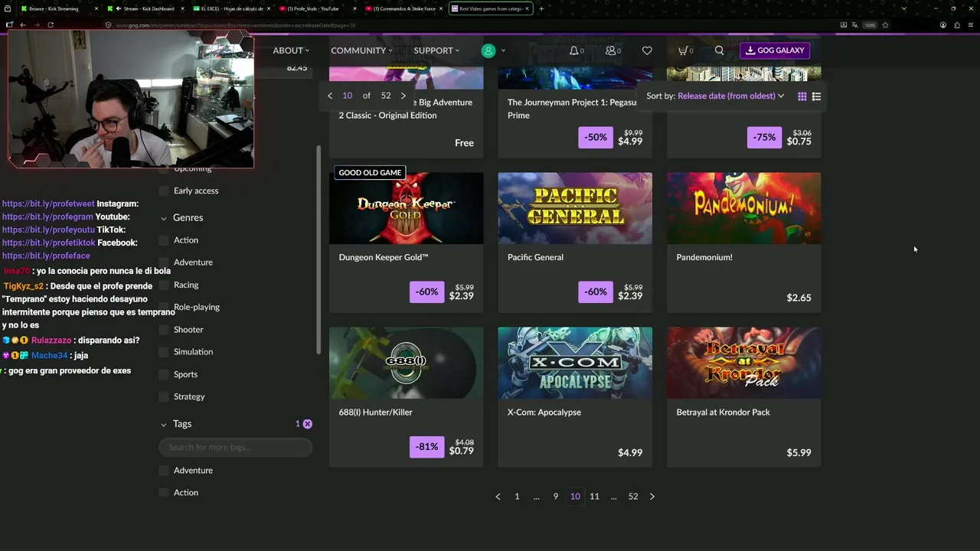Open the notifications bell icon
The width and height of the screenshot is (980, 551).
574,51
